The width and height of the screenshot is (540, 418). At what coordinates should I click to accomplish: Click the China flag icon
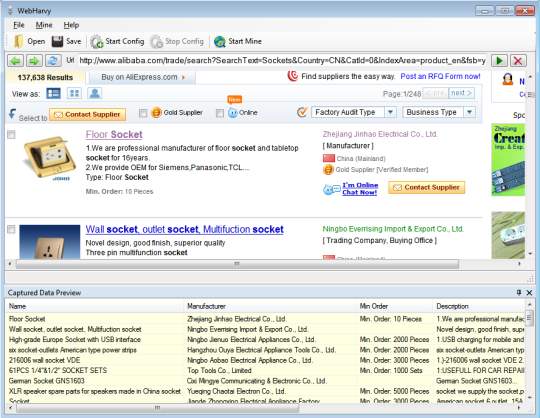[x=329, y=158]
